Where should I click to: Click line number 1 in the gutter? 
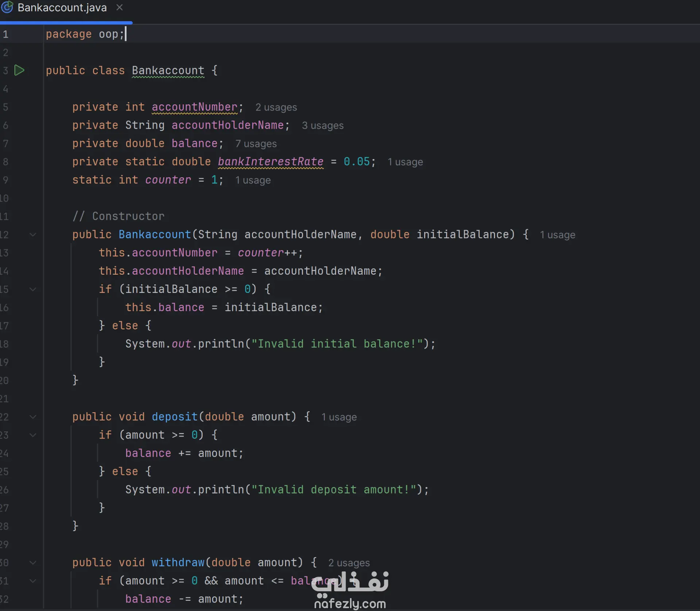point(6,34)
